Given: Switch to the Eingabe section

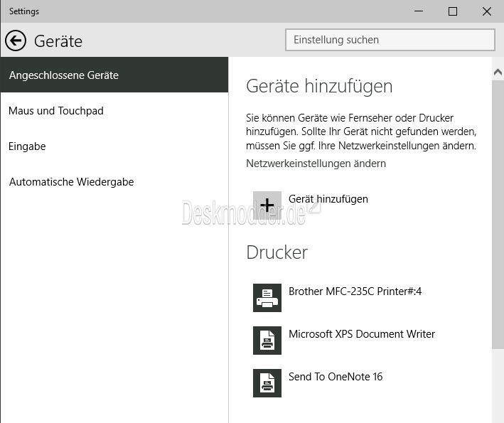Looking at the screenshot, I should [114, 146].
